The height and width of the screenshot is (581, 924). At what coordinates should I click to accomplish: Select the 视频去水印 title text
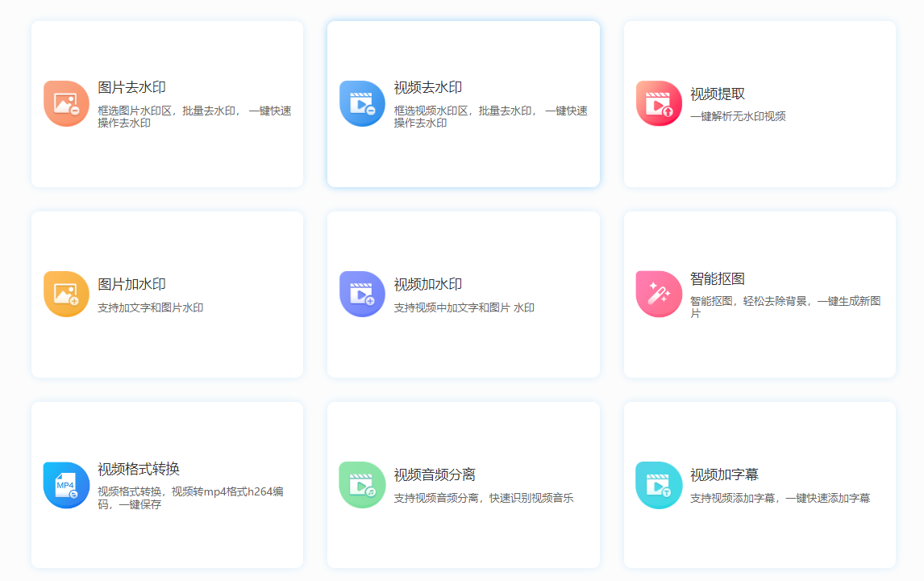pos(428,87)
